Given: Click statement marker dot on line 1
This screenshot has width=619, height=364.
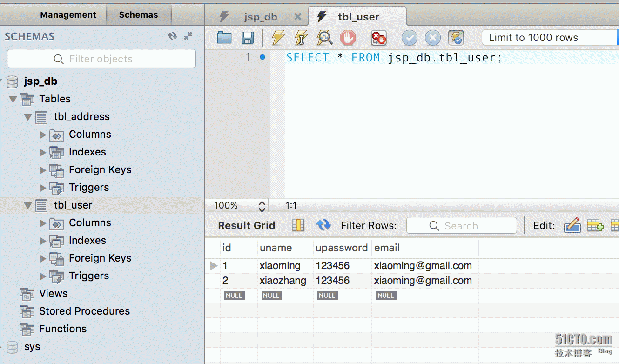Looking at the screenshot, I should pyautogui.click(x=262, y=57).
